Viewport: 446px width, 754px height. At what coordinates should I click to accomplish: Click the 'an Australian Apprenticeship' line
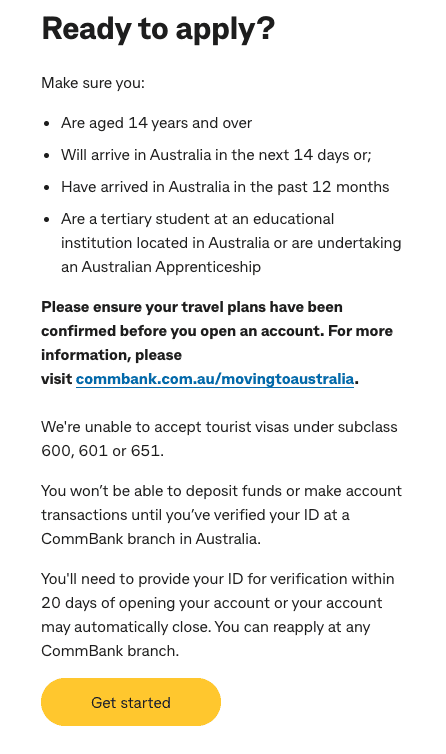(161, 267)
